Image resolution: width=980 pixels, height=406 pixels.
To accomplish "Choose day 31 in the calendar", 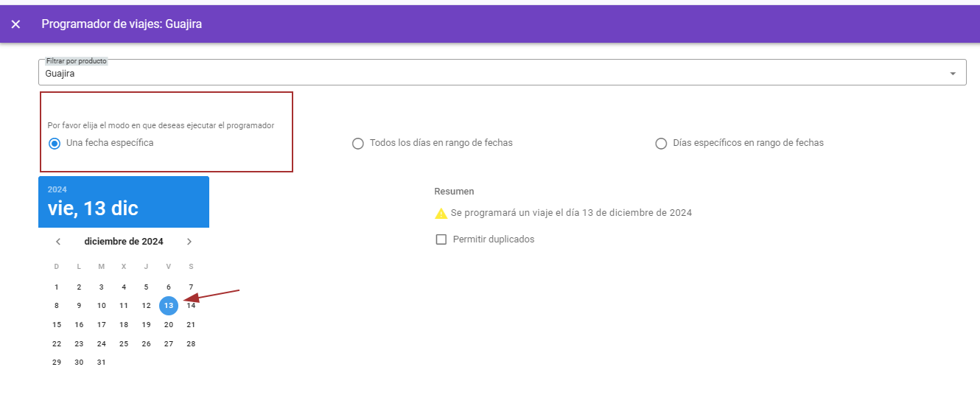I will click(x=102, y=363).
